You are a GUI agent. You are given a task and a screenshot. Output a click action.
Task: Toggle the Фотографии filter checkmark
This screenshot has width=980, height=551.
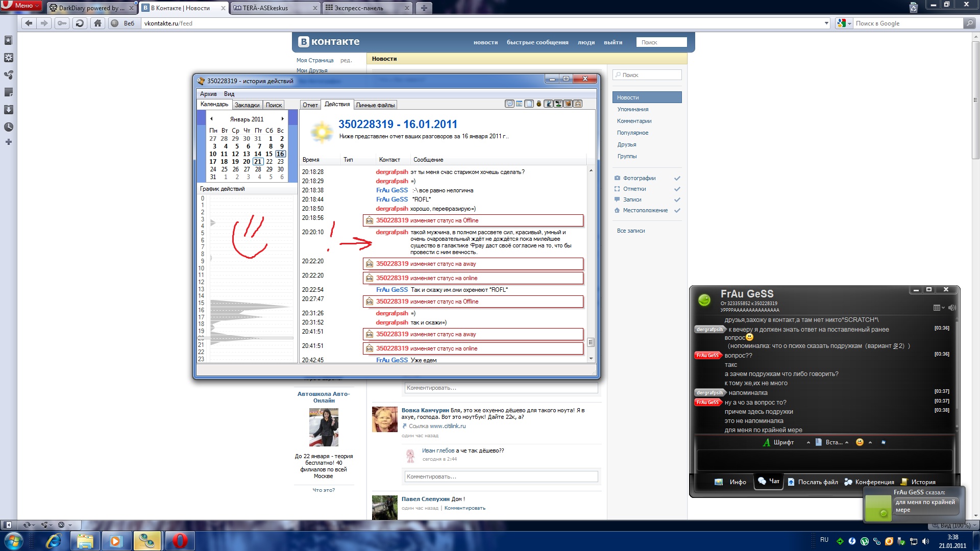(x=677, y=178)
